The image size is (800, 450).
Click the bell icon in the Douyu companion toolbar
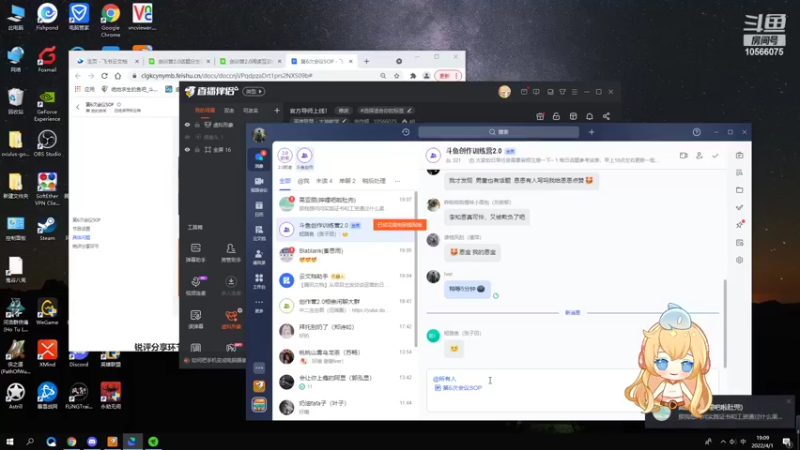tap(589, 116)
